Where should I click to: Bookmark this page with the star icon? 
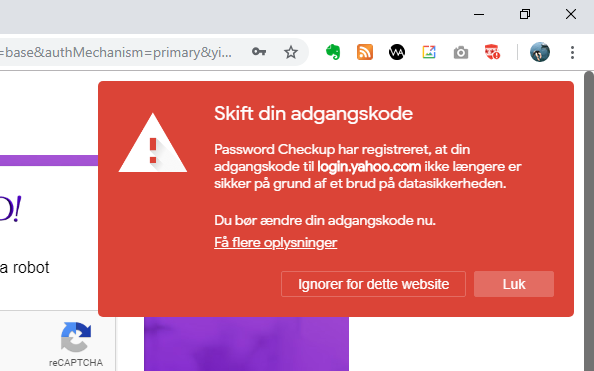click(x=291, y=52)
